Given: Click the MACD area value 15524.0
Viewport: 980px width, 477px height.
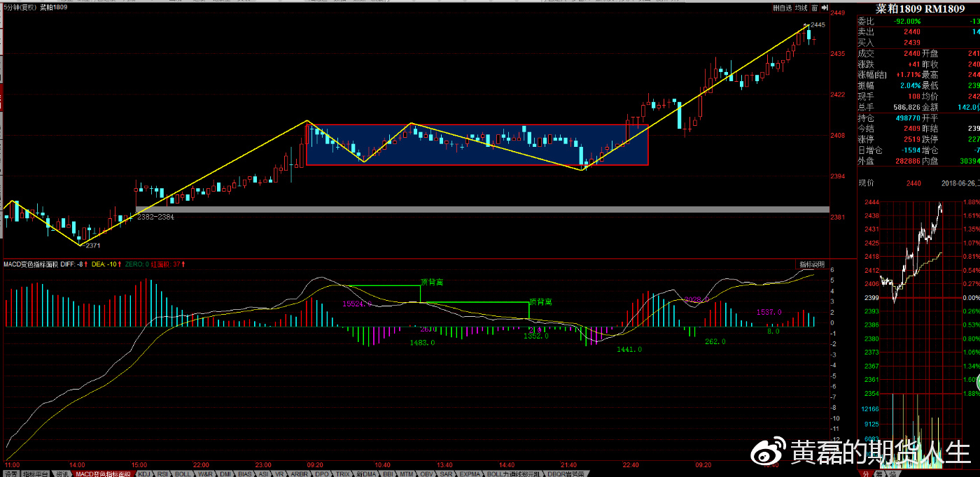Looking at the screenshot, I should point(356,304).
